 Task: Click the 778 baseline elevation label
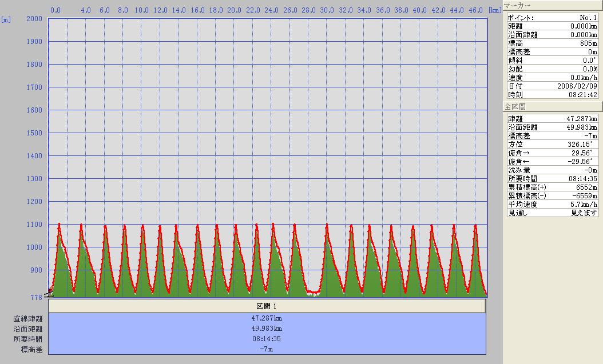pyautogui.click(x=36, y=297)
